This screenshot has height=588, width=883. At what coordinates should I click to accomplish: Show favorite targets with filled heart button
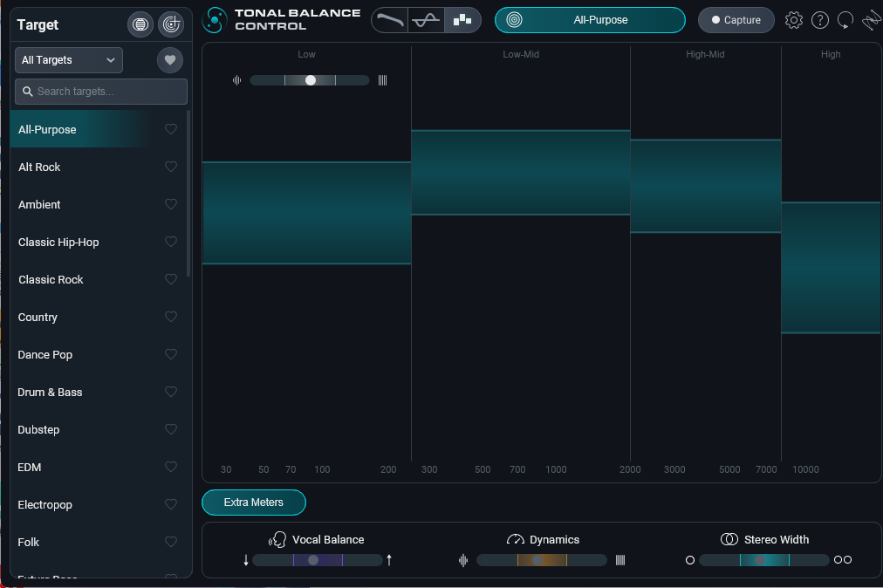point(170,59)
